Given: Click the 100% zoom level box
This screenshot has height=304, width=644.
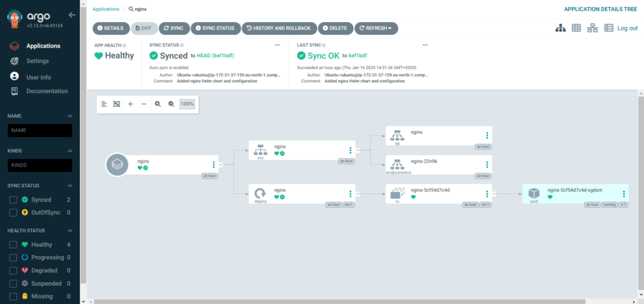Looking at the screenshot, I should tap(187, 104).
